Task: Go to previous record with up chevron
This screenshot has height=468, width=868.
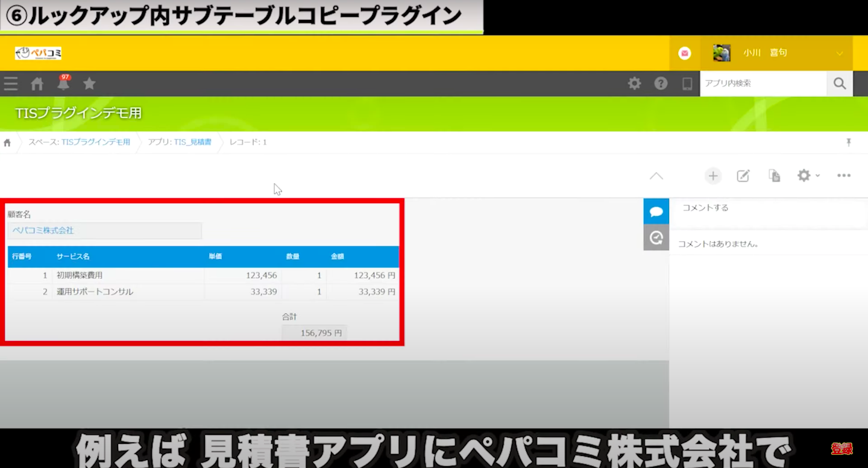Action: [656, 176]
